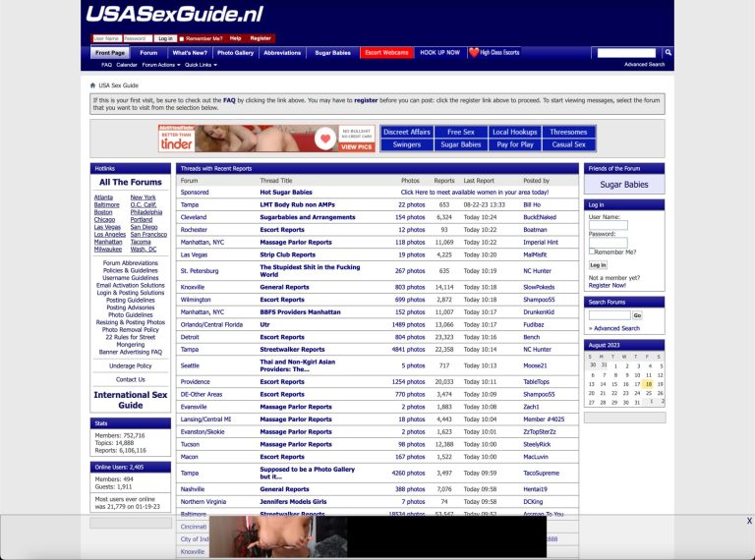Click the Pay for Play ad button
Screen dimensions: 755x560
click(x=515, y=144)
